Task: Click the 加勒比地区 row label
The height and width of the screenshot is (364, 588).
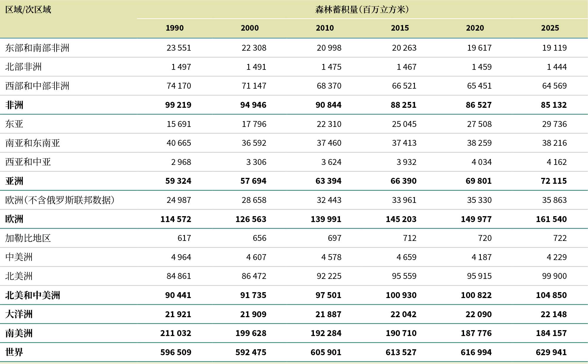Action: (x=28, y=238)
